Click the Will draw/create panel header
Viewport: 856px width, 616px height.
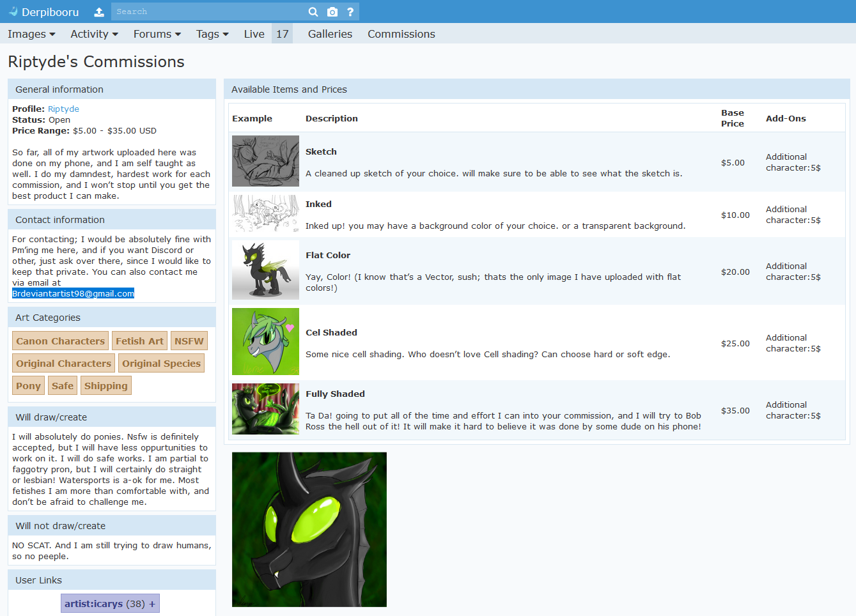(x=112, y=417)
